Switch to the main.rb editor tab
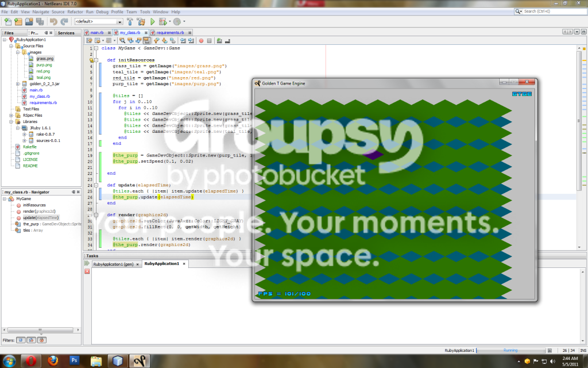The width and height of the screenshot is (588, 368). pos(96,33)
